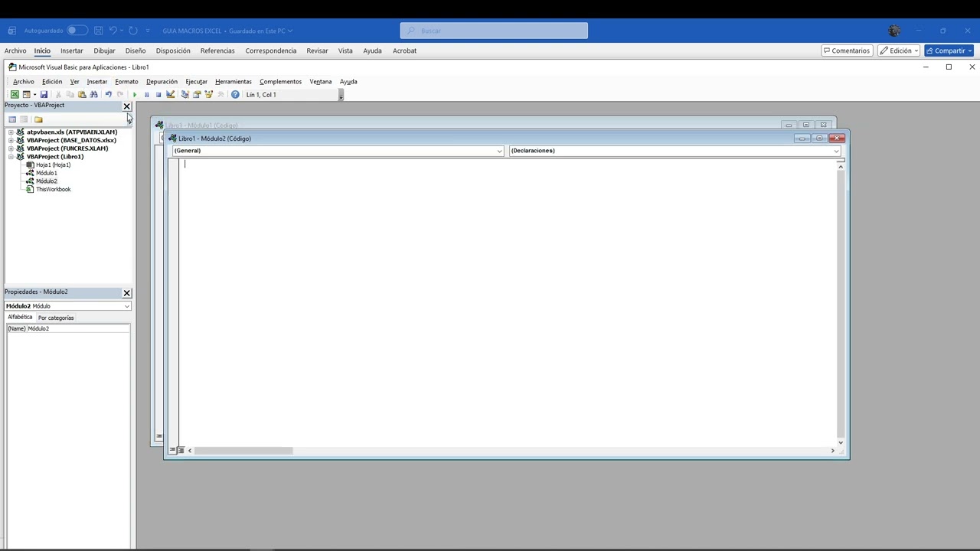Viewport: 980px width, 551px height.
Task: Expand VBAProject (BASE_DATOS.xlsx) node
Action: point(11,141)
